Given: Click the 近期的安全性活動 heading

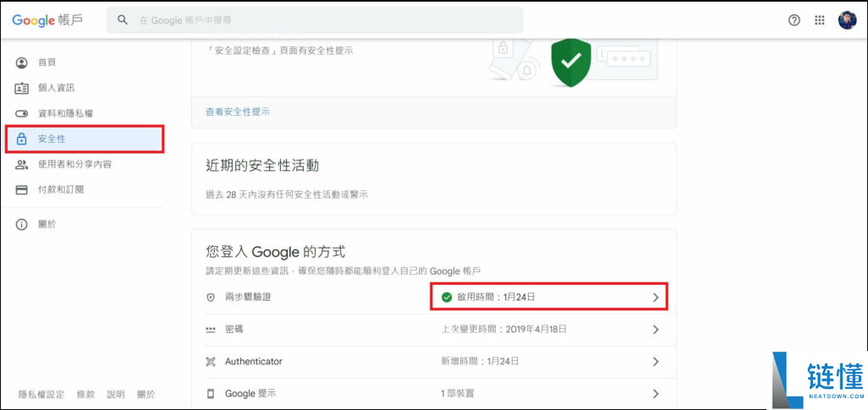Looking at the screenshot, I should coord(262,166).
